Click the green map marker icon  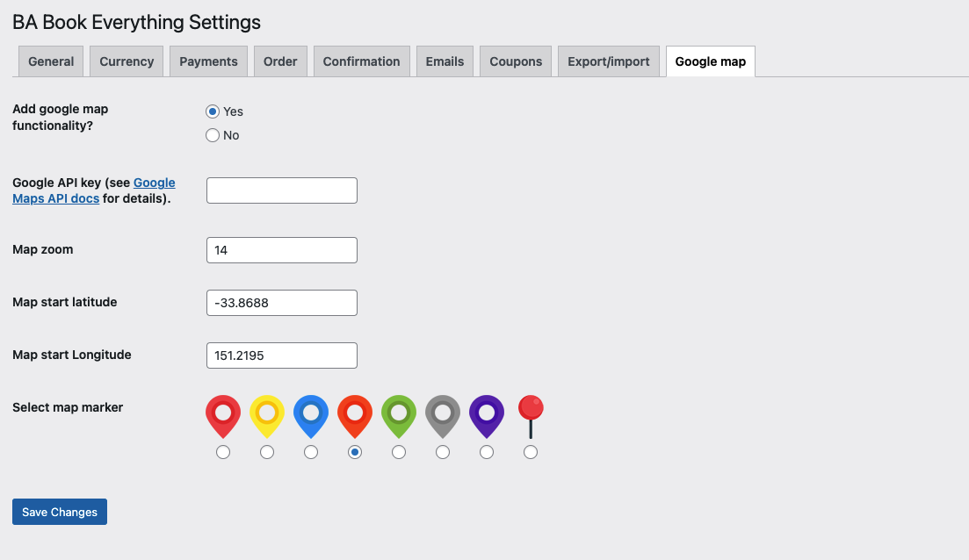pyautogui.click(x=399, y=416)
